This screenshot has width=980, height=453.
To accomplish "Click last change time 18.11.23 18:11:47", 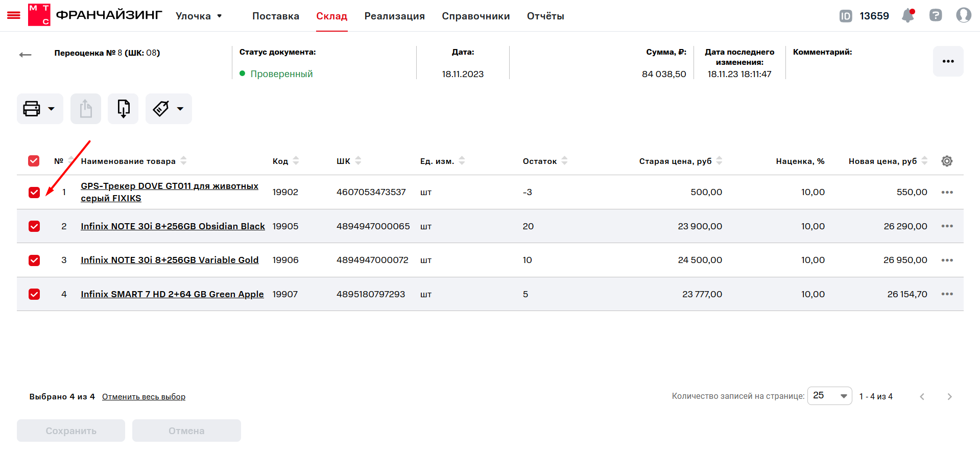I will click(x=739, y=74).
